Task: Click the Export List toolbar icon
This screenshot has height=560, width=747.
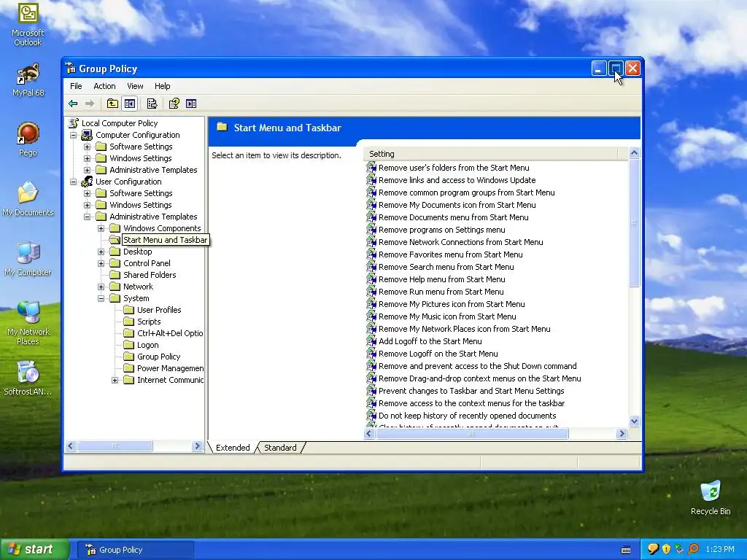Action: (x=152, y=104)
